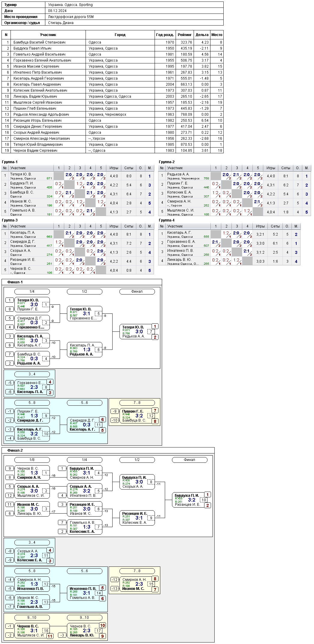The image size is (314, 644).
Task: Select the 7...8 placement label in Финал-1
Action: (137, 403)
